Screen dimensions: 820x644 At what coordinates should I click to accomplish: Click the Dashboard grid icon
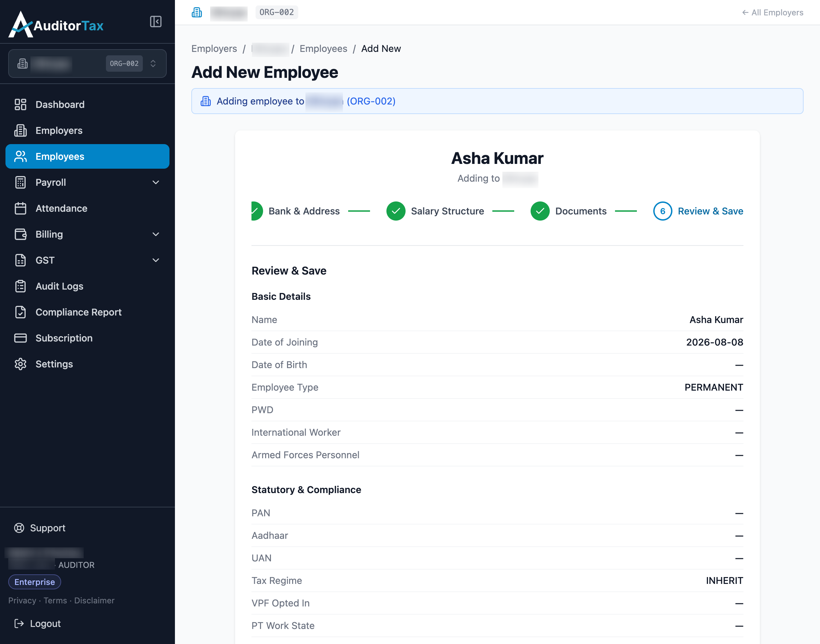tap(20, 104)
